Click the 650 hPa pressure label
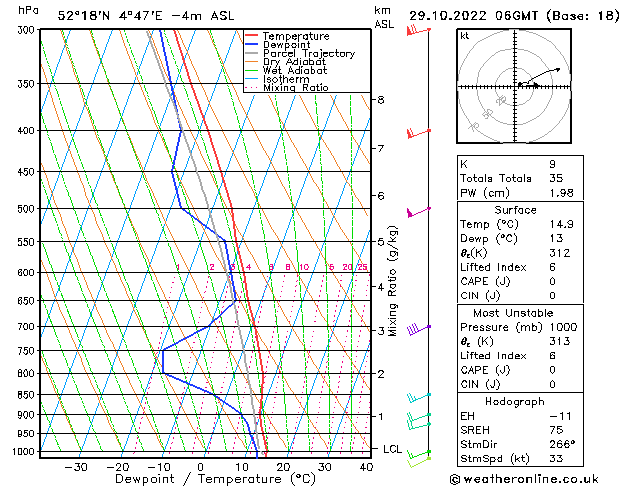The image size is (629, 486). pos(28,301)
